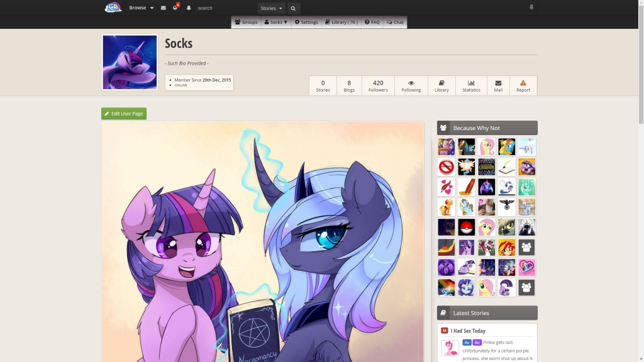This screenshot has width=644, height=362.
Task: Open the Pinkie Pie story thumbnail
Action: coord(450,348)
